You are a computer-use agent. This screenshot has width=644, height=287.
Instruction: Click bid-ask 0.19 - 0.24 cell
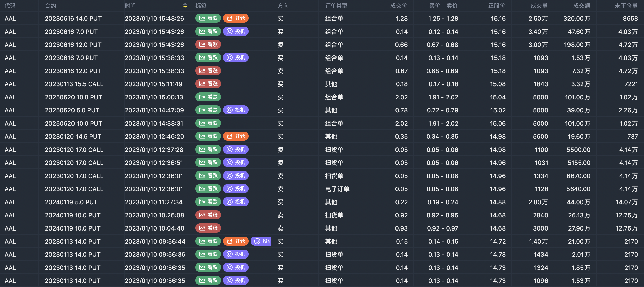click(443, 202)
